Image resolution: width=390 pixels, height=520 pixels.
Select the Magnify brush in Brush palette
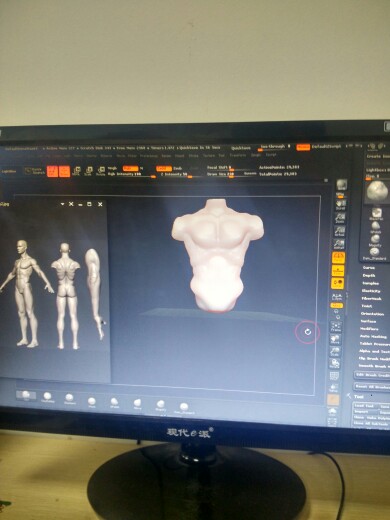click(375, 241)
